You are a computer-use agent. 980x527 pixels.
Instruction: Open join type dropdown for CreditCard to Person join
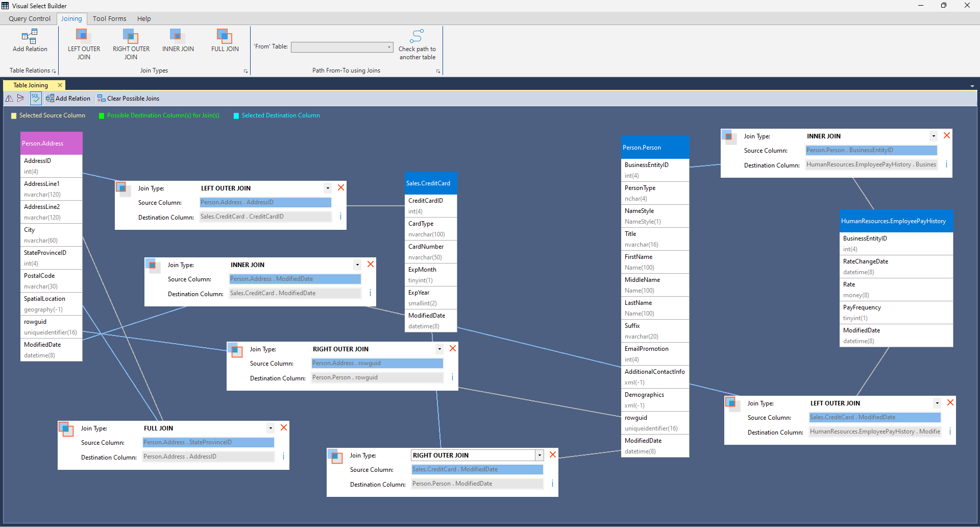coord(540,456)
